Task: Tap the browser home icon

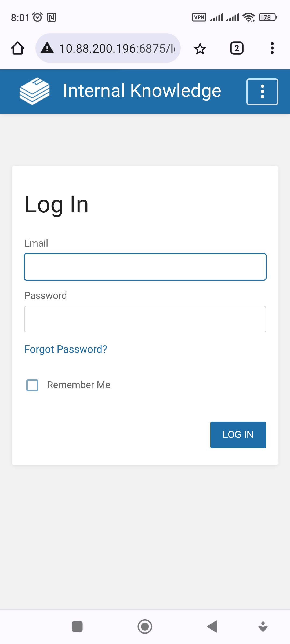Action: pos(18,48)
